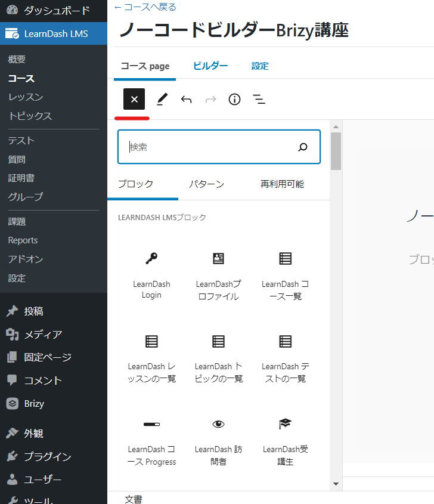Open the document details info icon
The width and height of the screenshot is (434, 504).
coord(234,100)
